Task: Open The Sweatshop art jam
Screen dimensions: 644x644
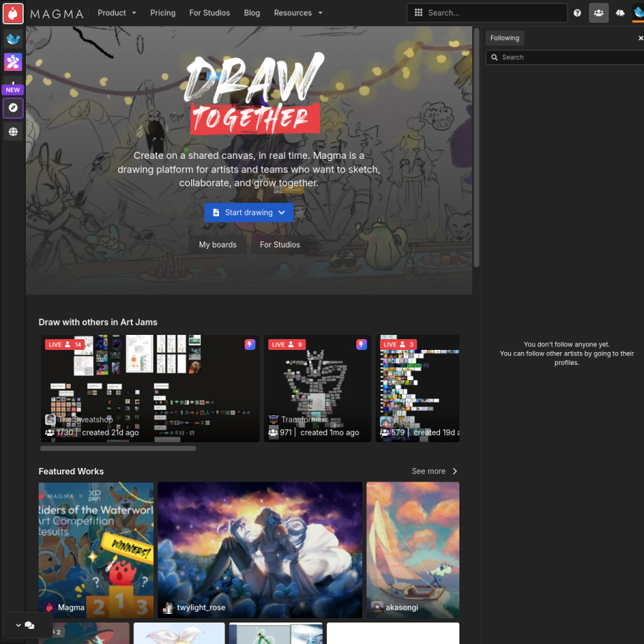Action: click(x=150, y=388)
